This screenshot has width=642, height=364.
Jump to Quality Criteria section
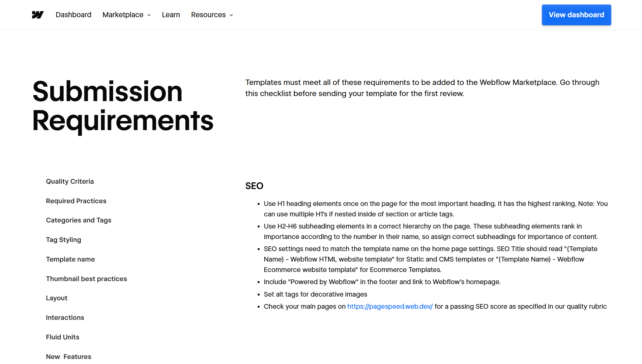pyautogui.click(x=70, y=181)
